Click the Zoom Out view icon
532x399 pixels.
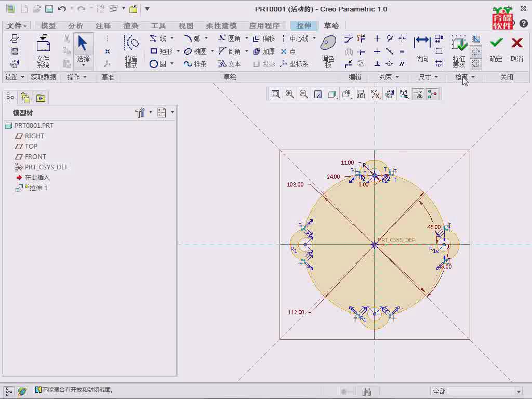coord(303,94)
